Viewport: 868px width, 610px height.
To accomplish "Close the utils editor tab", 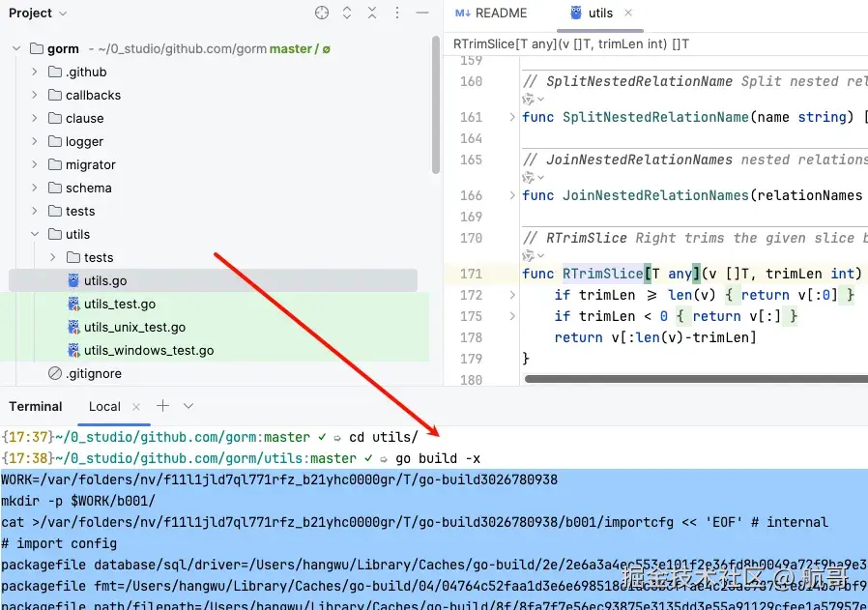I will tap(628, 13).
